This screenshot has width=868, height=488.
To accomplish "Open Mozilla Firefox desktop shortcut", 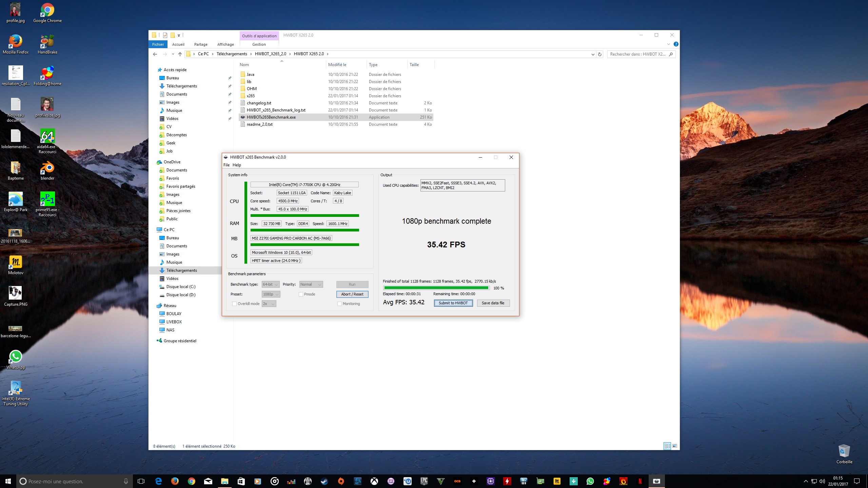I will (16, 44).
